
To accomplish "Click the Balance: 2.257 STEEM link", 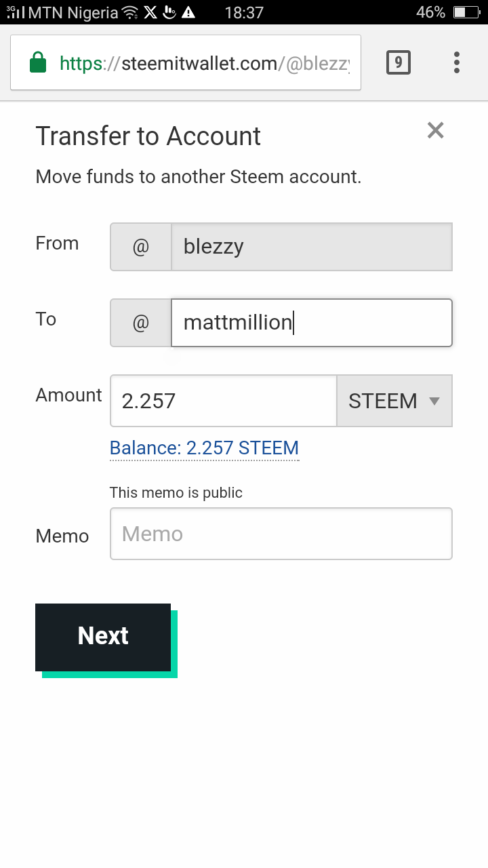I will (204, 448).
